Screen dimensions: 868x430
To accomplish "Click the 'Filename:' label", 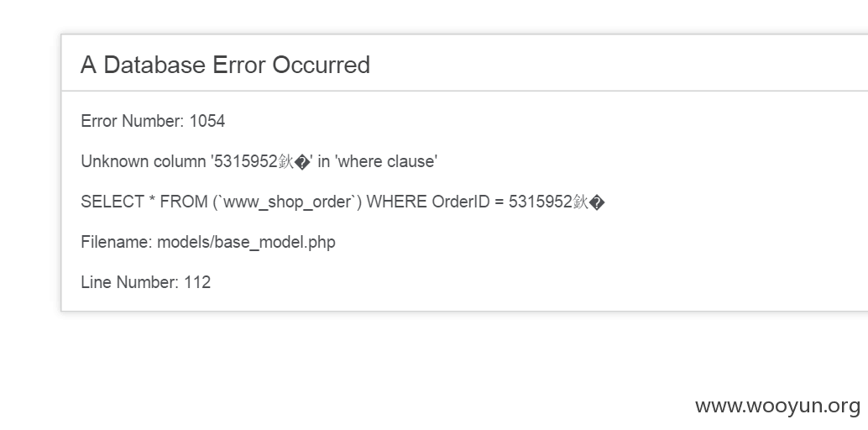I will (116, 242).
